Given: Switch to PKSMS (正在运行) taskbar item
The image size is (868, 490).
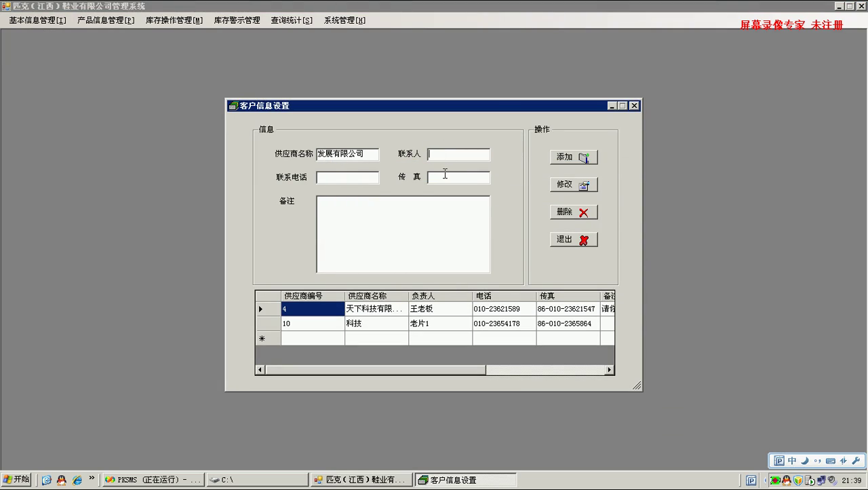Looking at the screenshot, I should [153, 480].
